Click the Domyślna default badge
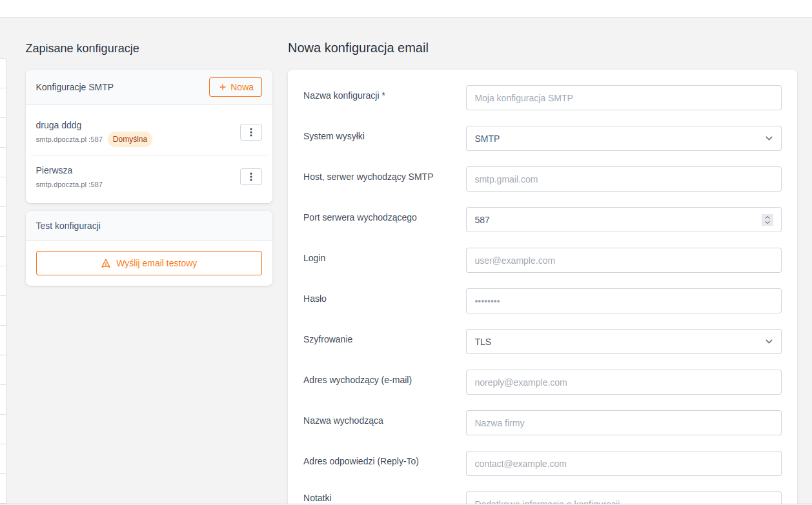This screenshot has width=812, height=505. [x=130, y=139]
